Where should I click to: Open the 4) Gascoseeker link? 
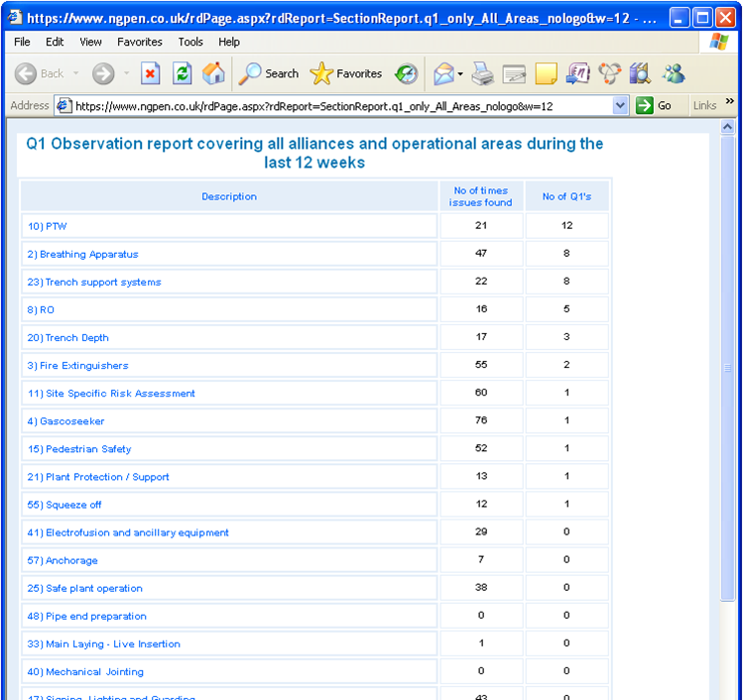[65, 421]
